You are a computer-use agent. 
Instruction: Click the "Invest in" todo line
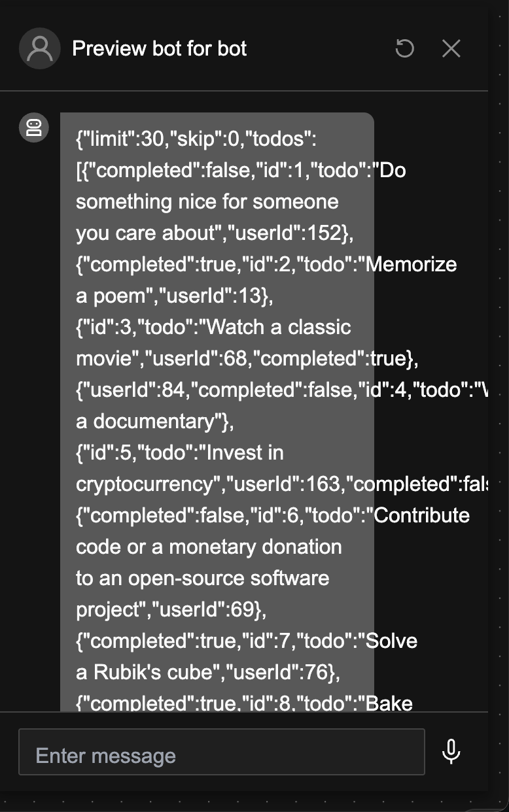pos(179,452)
